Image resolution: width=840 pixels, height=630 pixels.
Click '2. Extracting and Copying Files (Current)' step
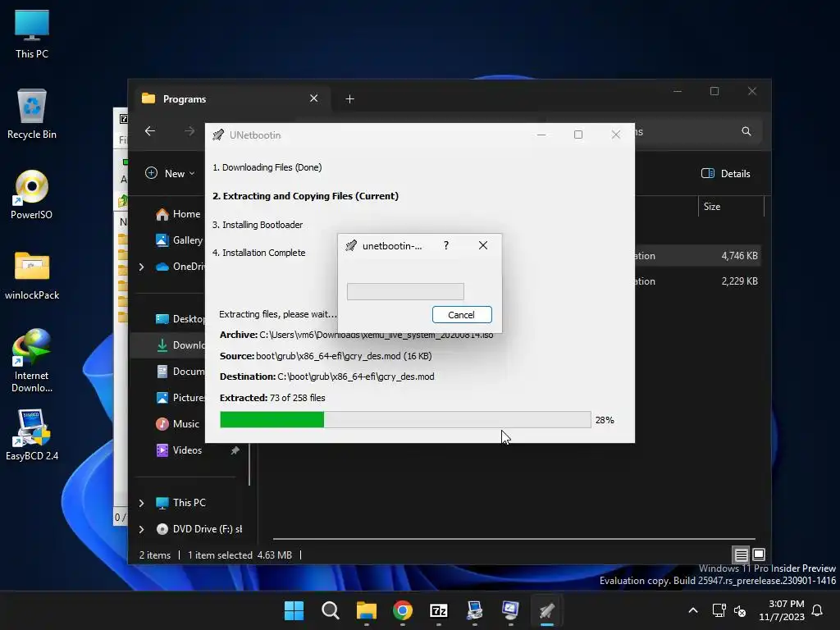tap(305, 196)
